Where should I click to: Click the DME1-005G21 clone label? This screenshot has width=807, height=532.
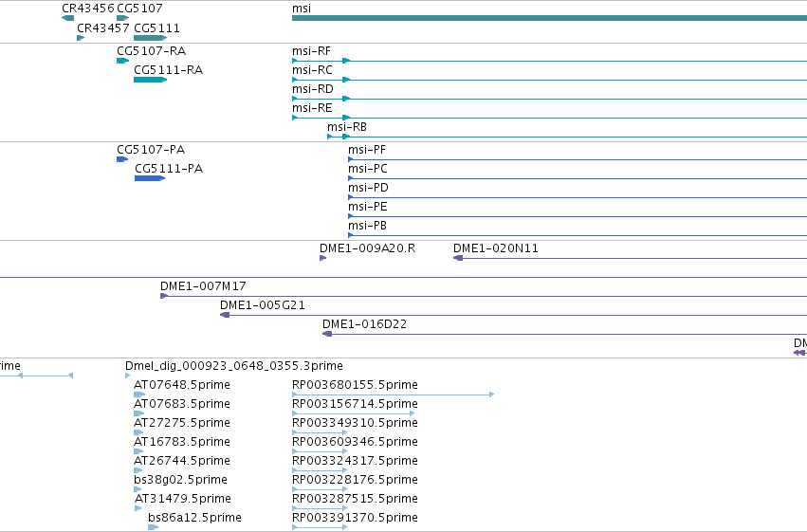point(263,305)
